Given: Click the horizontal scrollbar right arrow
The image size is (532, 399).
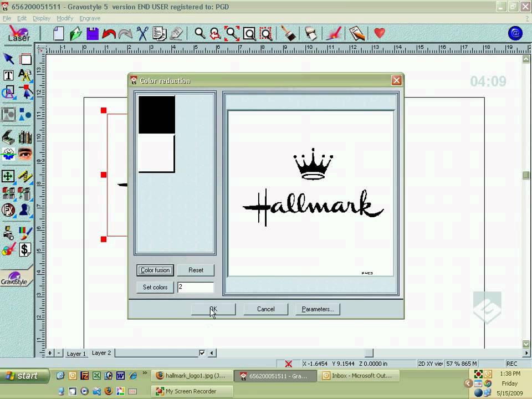Looking at the screenshot, I should [526, 353].
